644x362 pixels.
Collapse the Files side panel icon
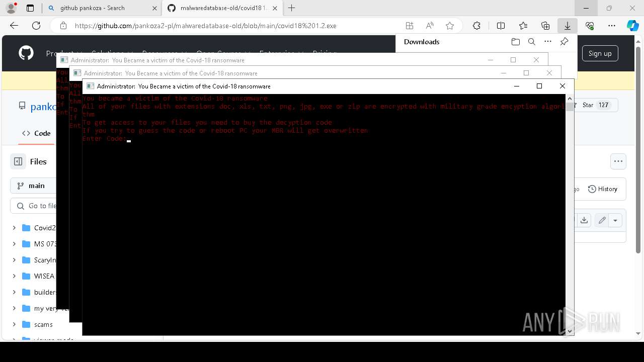18,161
